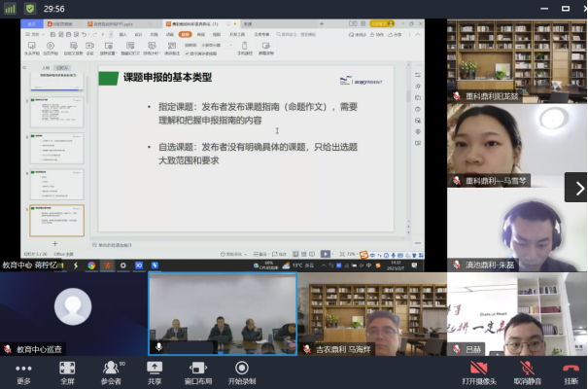
Task: Enter fullscreen mode
Action: 67,371
